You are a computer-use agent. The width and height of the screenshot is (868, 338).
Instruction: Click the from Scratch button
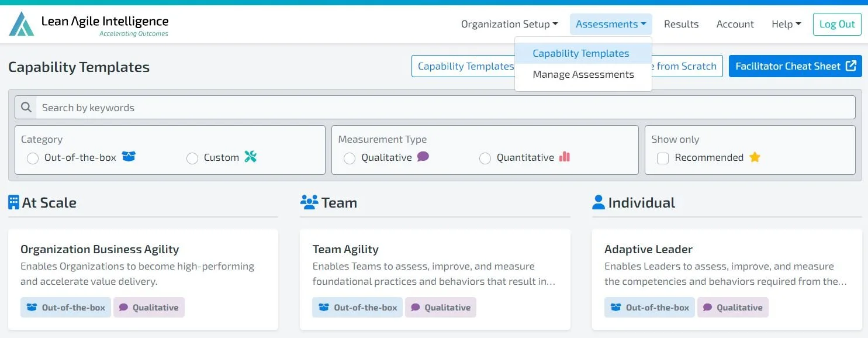(687, 66)
